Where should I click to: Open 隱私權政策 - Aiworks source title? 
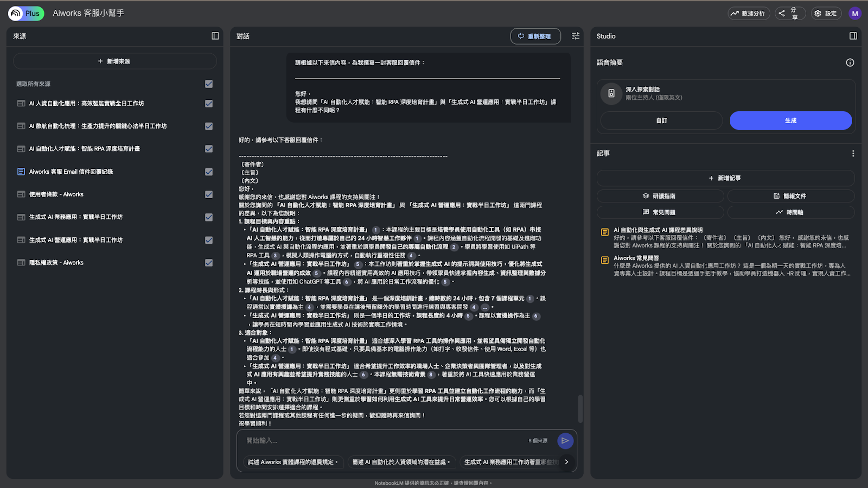pyautogui.click(x=56, y=263)
